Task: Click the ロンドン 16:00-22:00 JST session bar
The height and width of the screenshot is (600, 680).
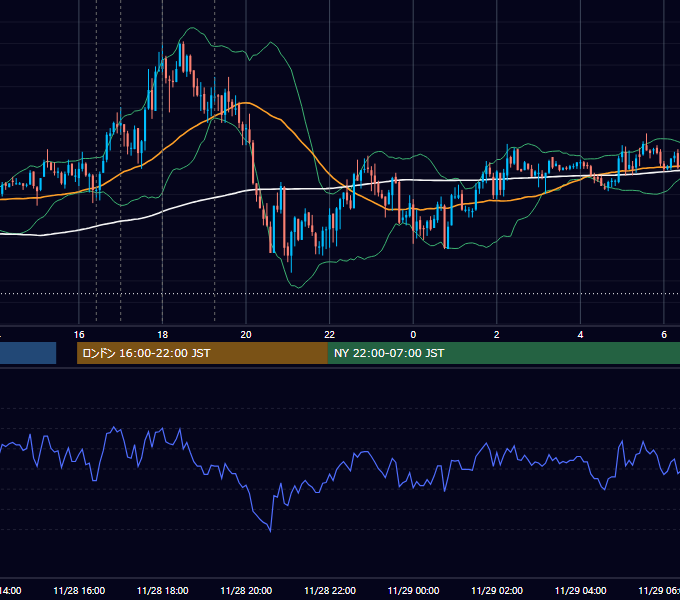Action: coord(202,353)
